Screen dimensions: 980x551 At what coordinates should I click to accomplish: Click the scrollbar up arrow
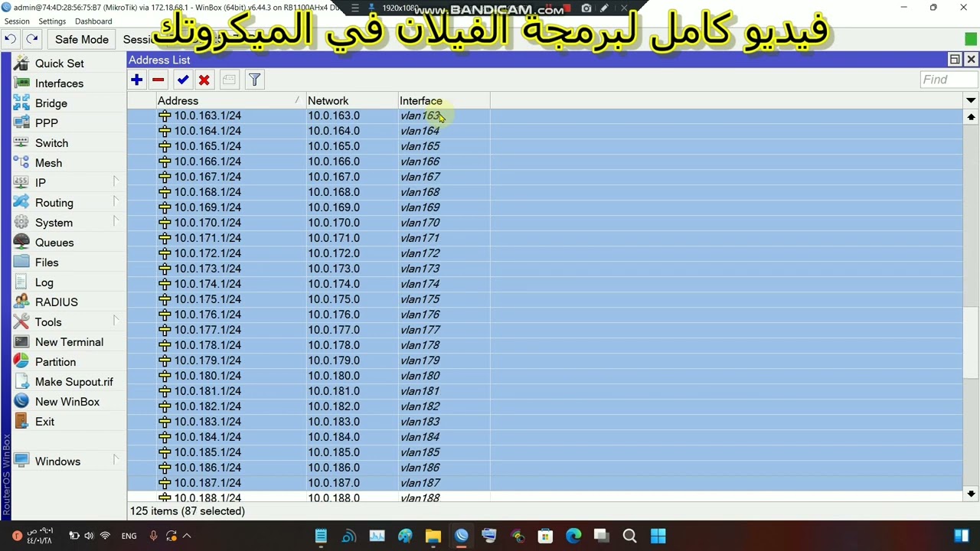(x=971, y=117)
